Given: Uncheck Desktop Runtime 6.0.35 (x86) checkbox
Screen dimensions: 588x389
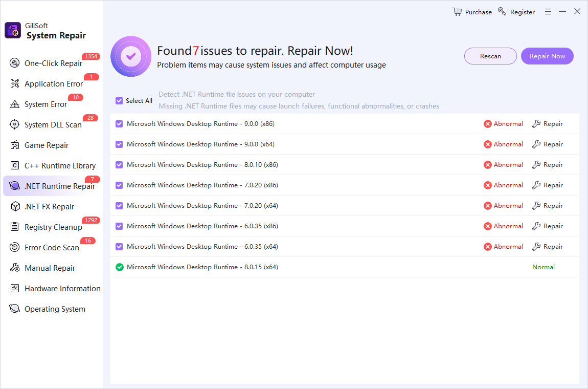Looking at the screenshot, I should pos(119,226).
